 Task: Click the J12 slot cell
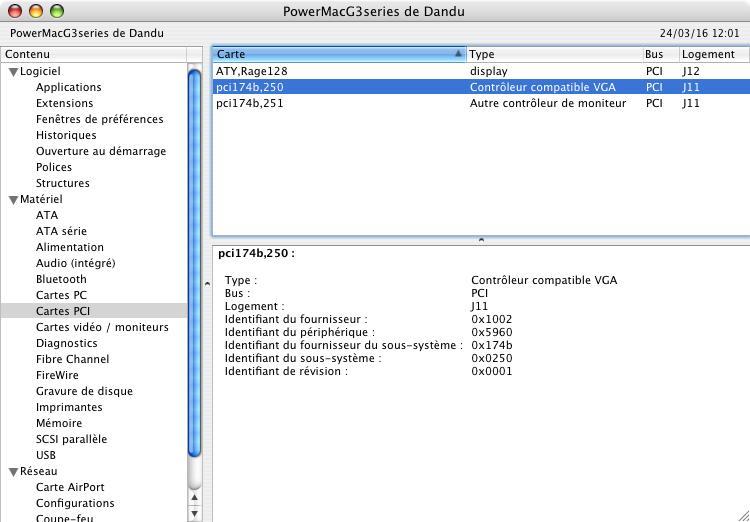click(691, 71)
